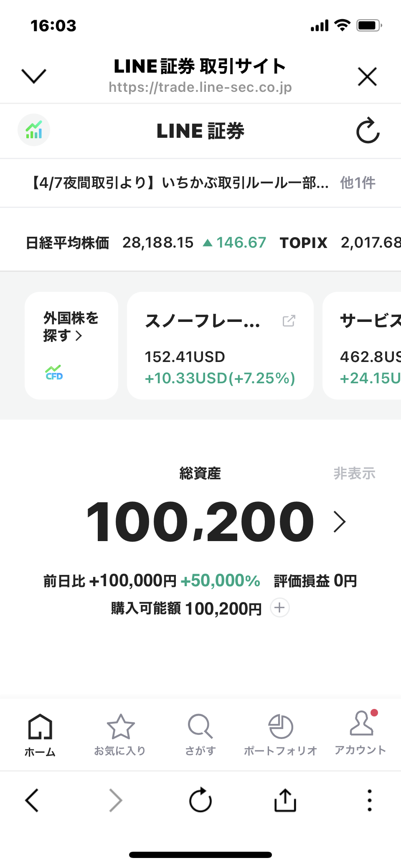Viewport: 401px width, 868px height.
Task: Switch to the ポートフォリオ tab
Action: click(x=280, y=735)
